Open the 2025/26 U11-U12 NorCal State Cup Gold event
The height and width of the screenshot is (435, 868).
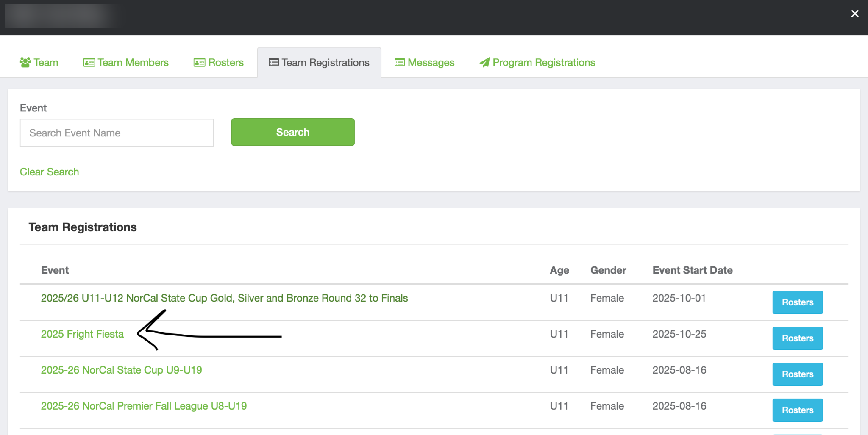point(224,298)
